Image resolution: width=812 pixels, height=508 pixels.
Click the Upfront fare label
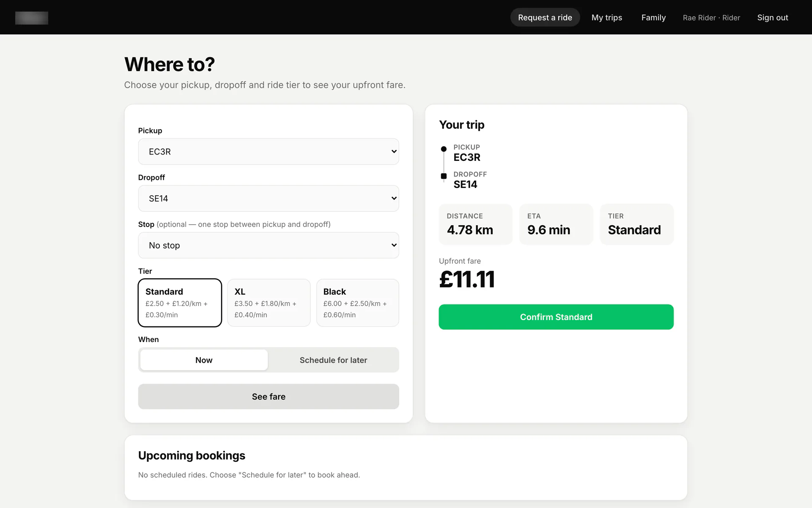460,261
